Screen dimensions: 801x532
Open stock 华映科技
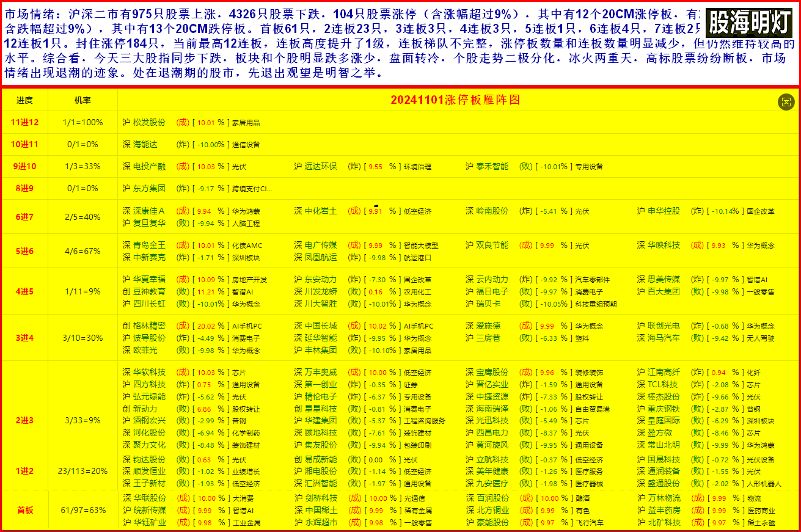click(664, 245)
